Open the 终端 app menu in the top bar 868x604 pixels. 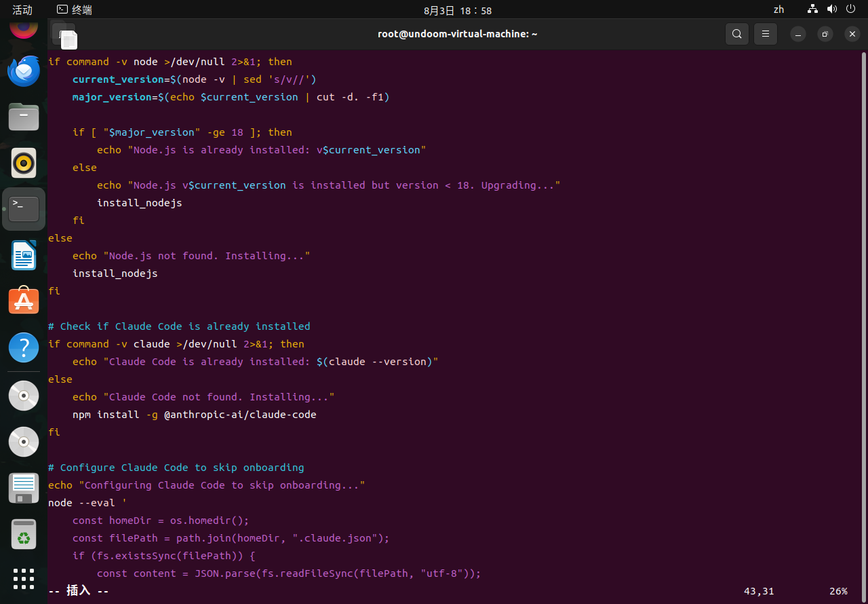click(x=75, y=10)
